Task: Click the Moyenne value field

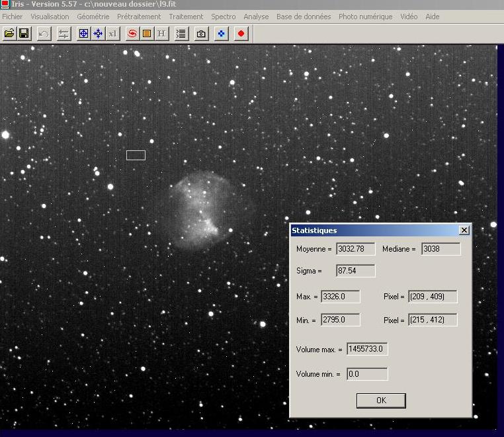Action: (x=355, y=250)
